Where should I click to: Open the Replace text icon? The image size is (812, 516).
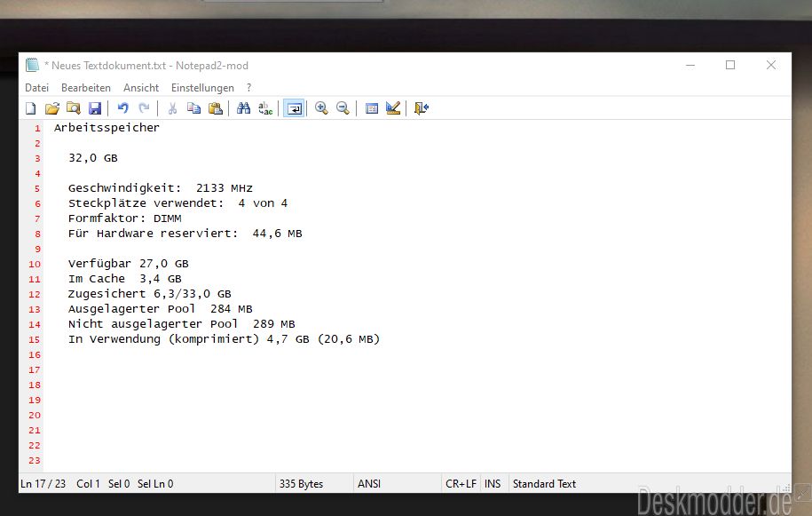[265, 108]
